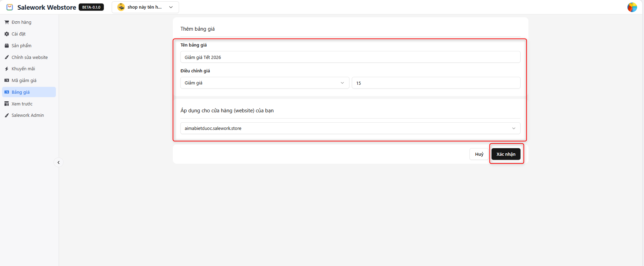The width and height of the screenshot is (644, 266).
Task: Click the layout icon beside Xem trước
Action: (x=7, y=104)
